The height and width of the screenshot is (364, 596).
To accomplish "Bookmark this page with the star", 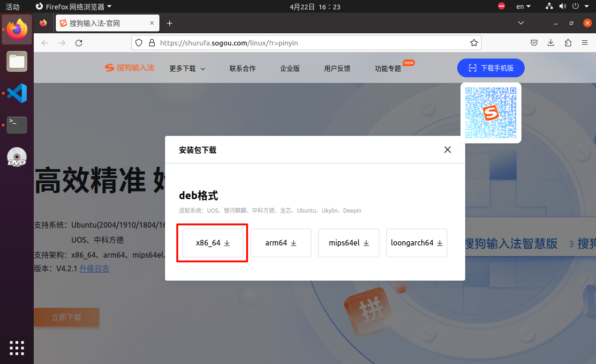I will coord(474,43).
